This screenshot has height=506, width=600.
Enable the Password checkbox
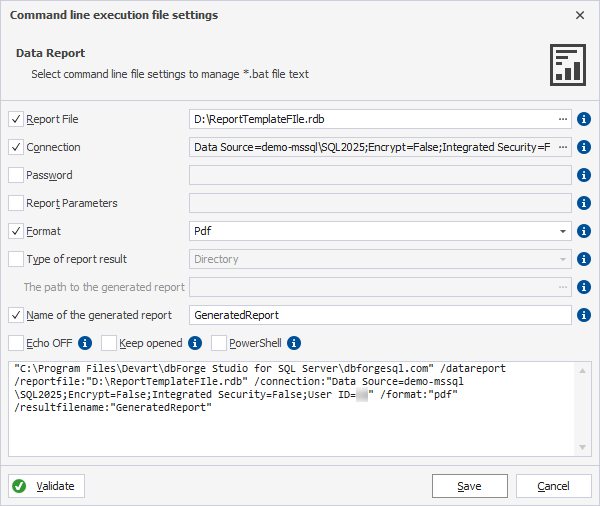(16, 175)
